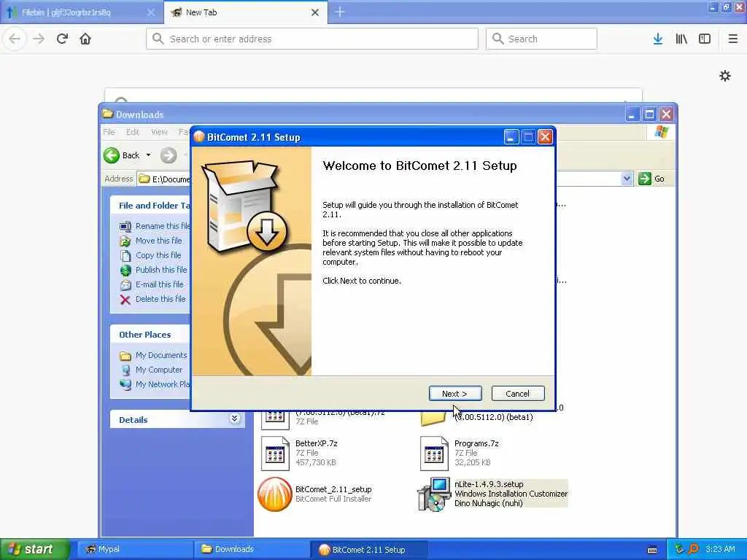Viewport: 747px width, 560px height.
Task: Click the BetterXP.7z file name
Action: pos(317,443)
